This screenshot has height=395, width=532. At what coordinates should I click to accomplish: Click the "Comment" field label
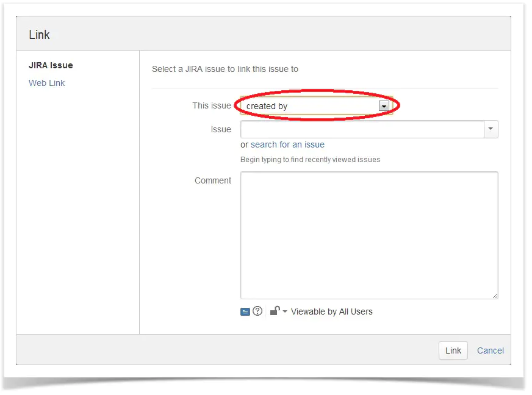pos(213,180)
